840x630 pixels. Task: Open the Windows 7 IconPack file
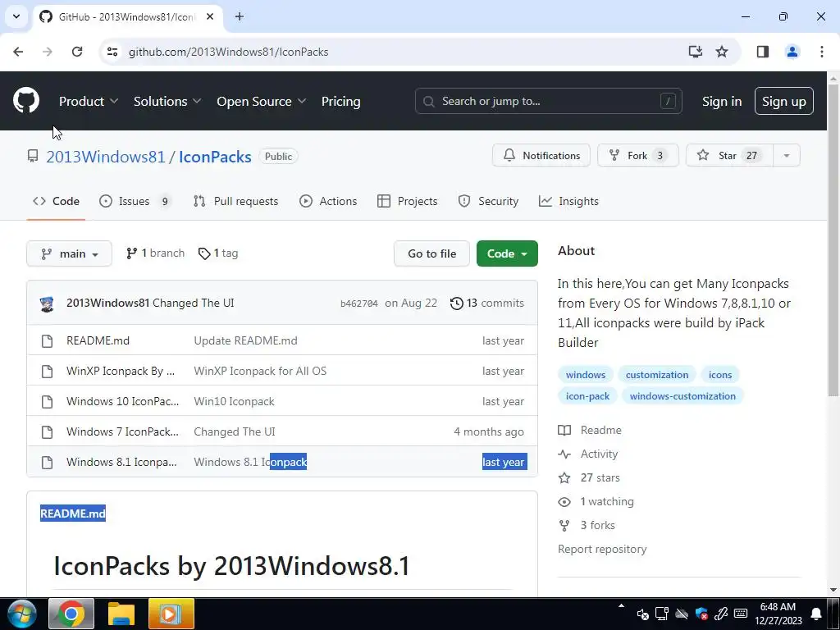tap(123, 431)
